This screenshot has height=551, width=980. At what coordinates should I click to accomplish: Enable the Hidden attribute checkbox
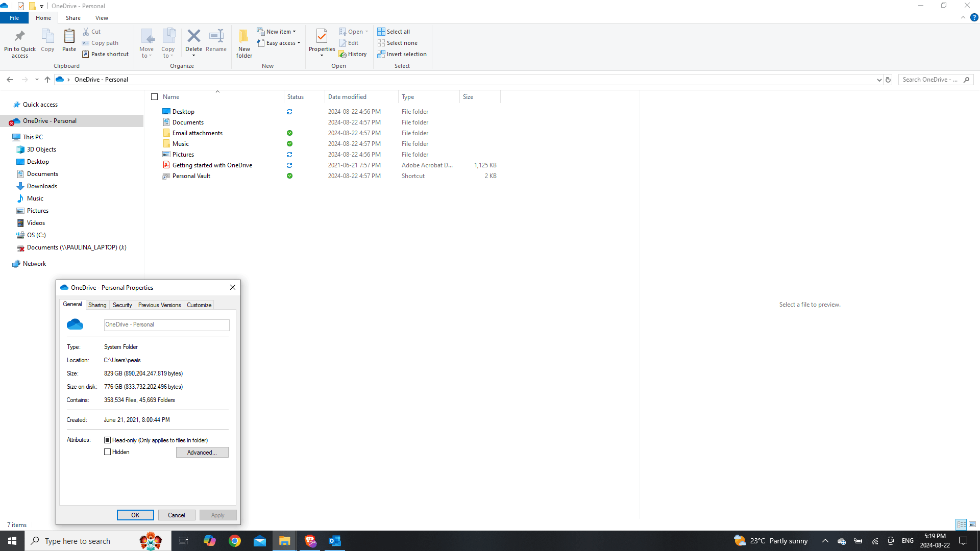[x=107, y=452]
